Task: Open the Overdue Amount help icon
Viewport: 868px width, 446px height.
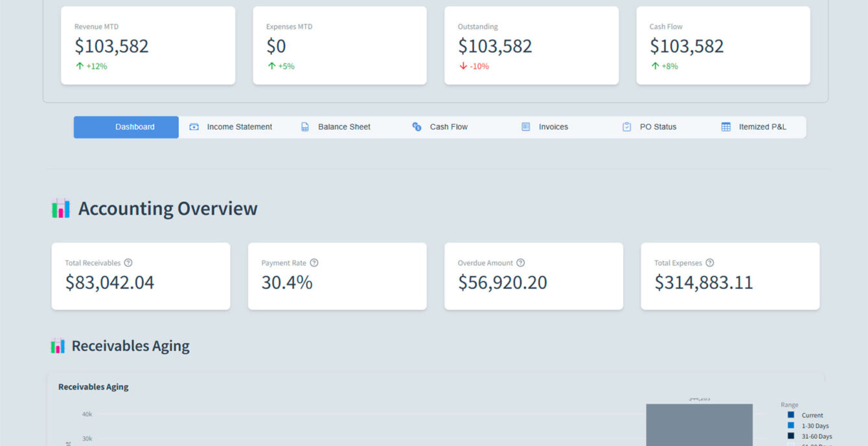Action: (521, 263)
